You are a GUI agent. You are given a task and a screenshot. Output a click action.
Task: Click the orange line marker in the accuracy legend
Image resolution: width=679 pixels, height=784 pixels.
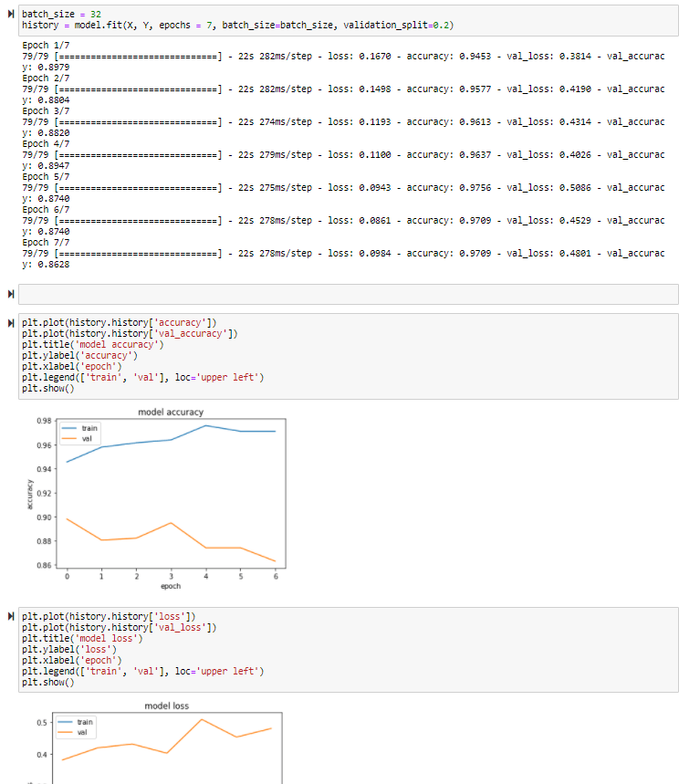[x=68, y=438]
